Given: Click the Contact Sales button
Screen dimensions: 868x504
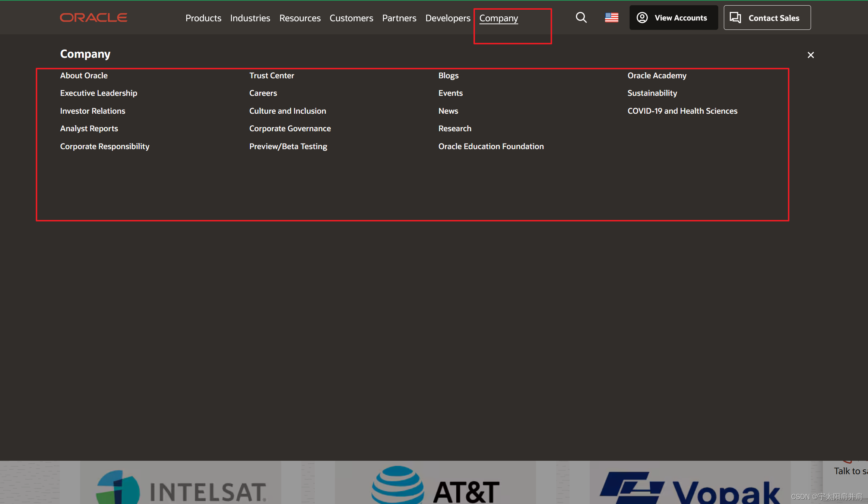Looking at the screenshot, I should (767, 18).
